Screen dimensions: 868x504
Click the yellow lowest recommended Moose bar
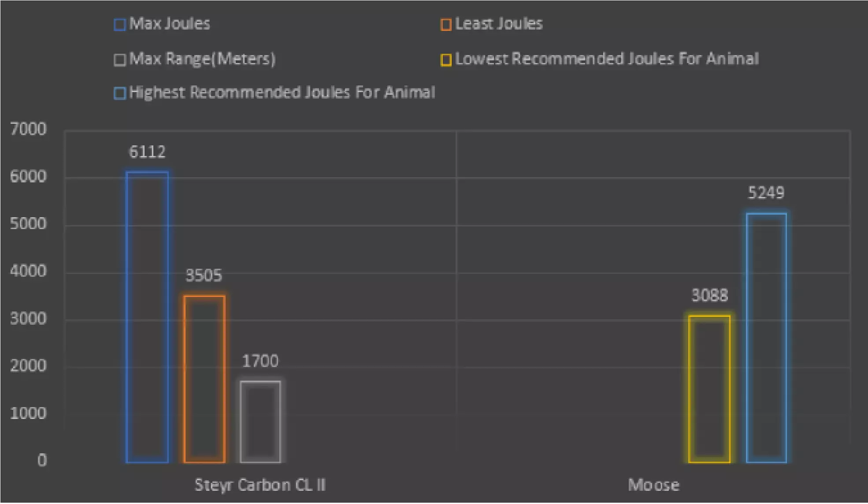click(x=709, y=389)
